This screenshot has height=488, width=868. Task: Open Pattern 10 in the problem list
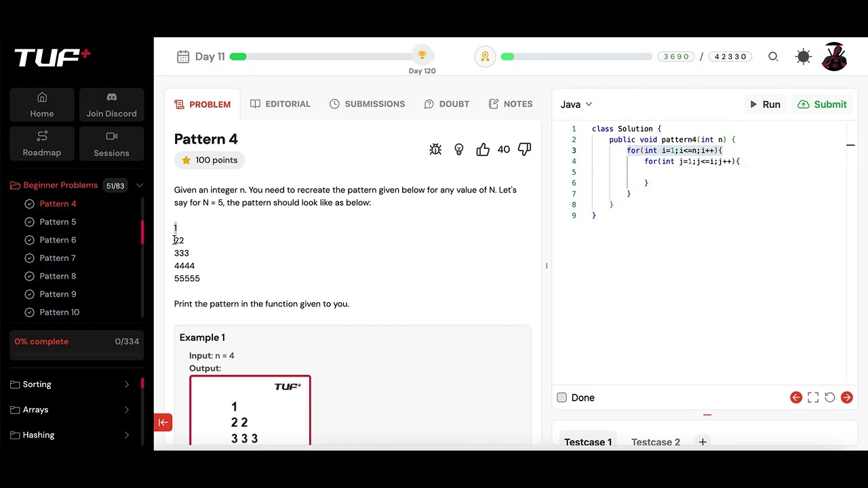60,312
